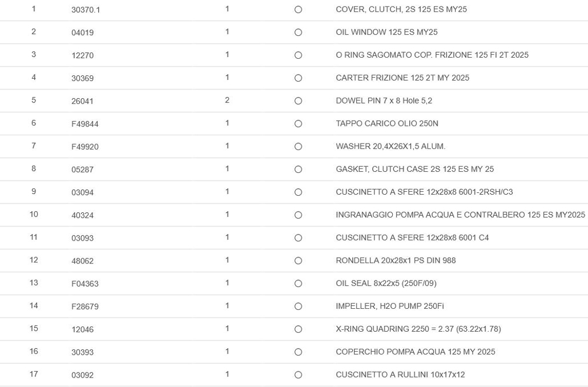Select the circle for CUSCINETTO A RULLINI
This screenshot has height=387, width=588.
pyautogui.click(x=298, y=375)
